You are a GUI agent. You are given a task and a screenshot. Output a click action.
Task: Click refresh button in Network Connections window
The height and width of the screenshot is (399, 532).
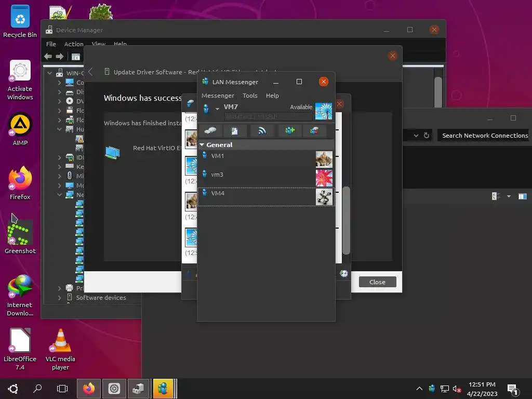(x=427, y=136)
